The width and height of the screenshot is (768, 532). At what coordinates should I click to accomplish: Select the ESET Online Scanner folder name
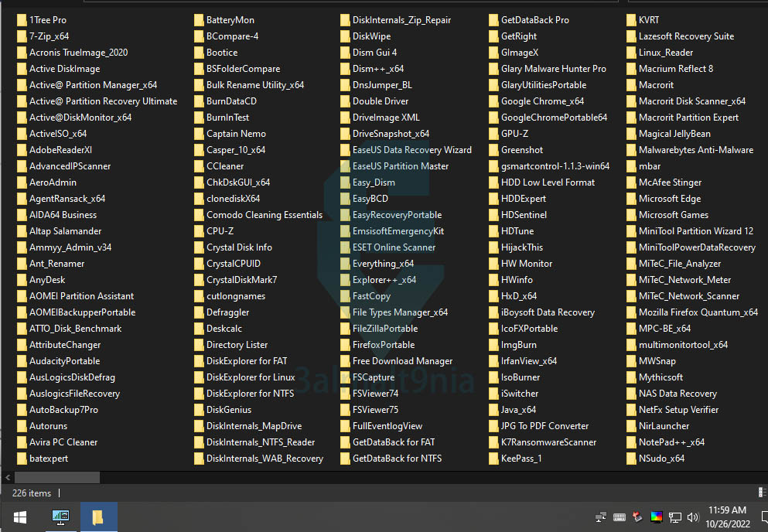tap(394, 247)
